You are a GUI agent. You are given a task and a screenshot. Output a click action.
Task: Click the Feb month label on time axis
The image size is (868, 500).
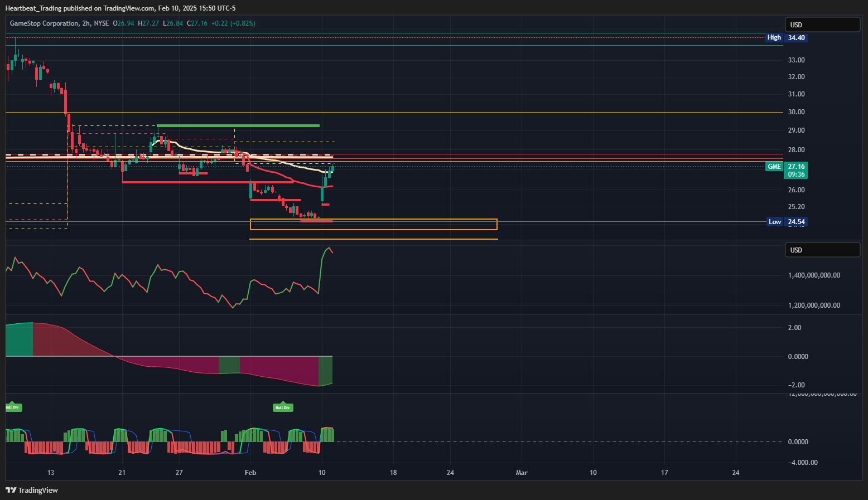[250, 473]
